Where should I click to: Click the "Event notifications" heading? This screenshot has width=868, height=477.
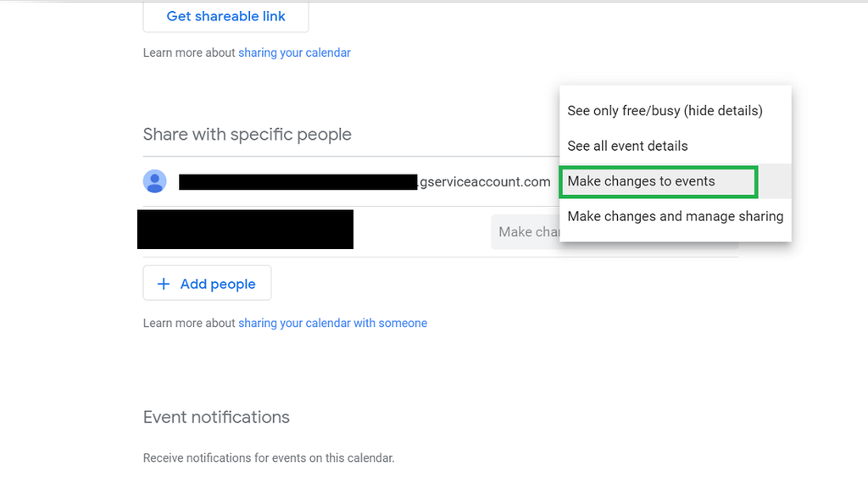pyautogui.click(x=216, y=417)
